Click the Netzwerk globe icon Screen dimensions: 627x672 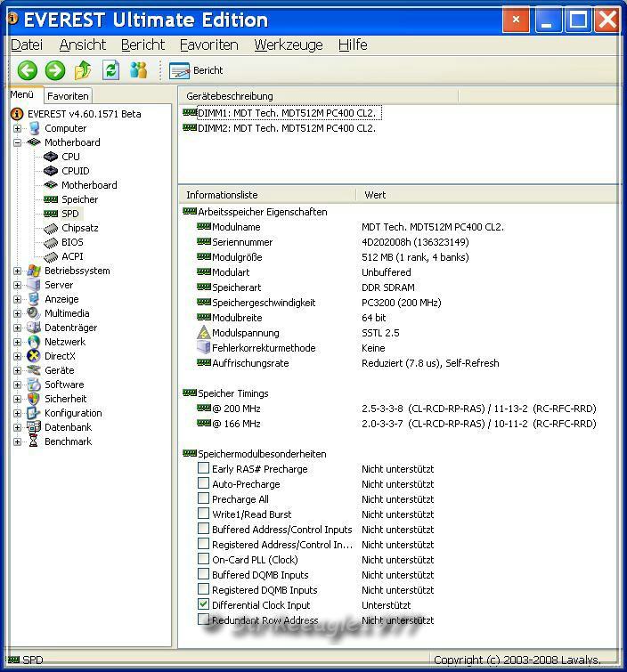(x=34, y=342)
